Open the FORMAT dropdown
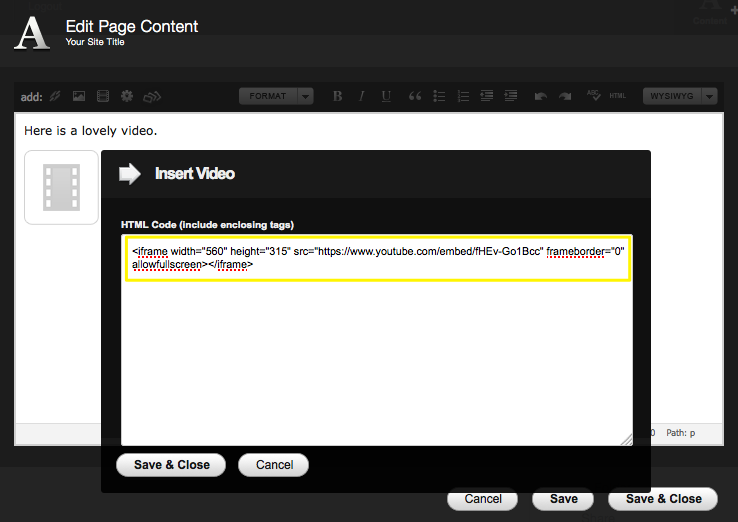Viewport: 738px width, 522px height. coord(276,96)
